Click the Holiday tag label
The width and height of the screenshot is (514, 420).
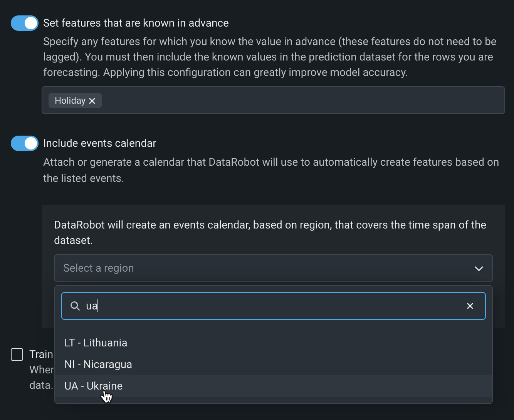click(x=70, y=101)
